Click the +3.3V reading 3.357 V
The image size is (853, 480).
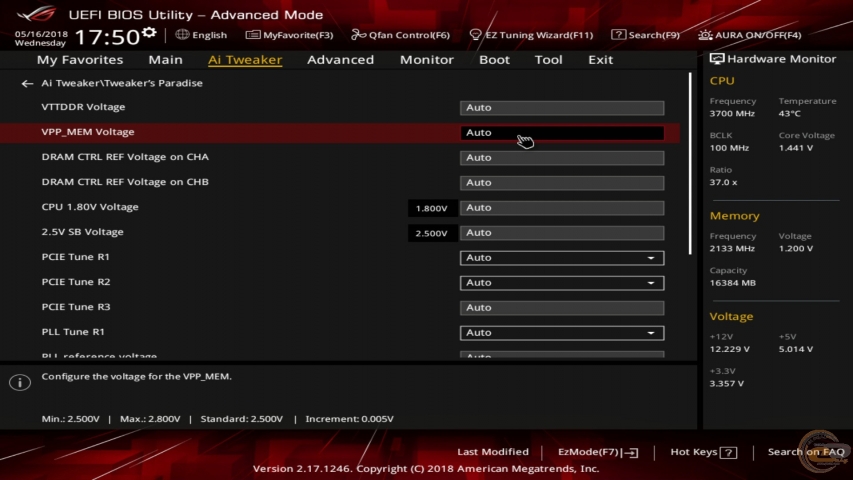pyautogui.click(x=727, y=384)
